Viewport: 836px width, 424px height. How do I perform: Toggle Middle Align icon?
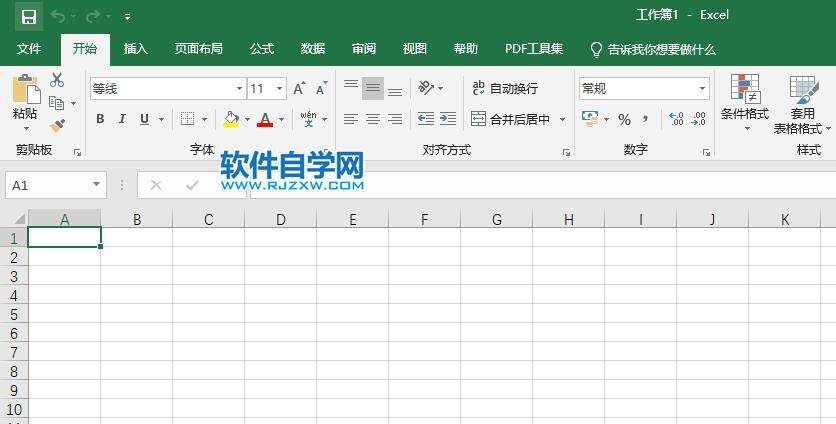373,88
